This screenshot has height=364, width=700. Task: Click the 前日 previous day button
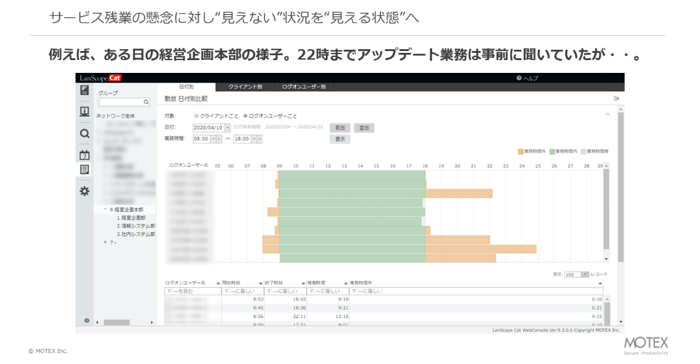(340, 128)
